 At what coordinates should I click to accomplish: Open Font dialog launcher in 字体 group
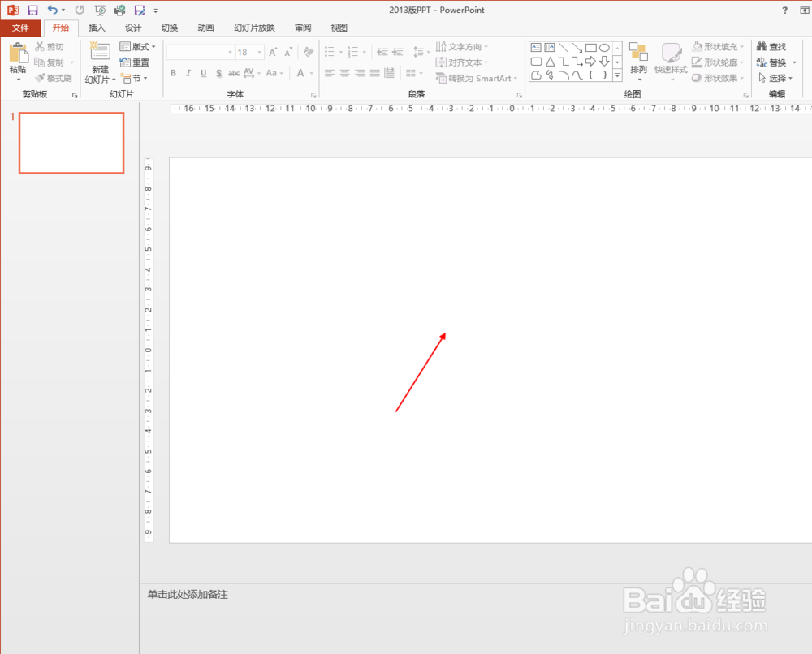pyautogui.click(x=313, y=95)
